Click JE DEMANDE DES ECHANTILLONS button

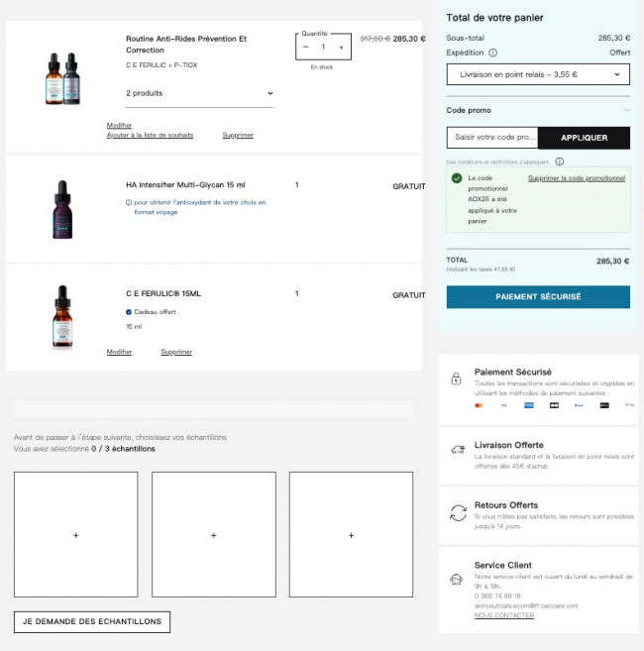click(x=93, y=621)
